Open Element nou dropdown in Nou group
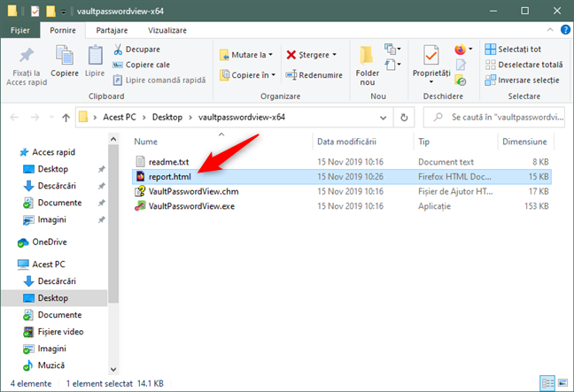 (392, 49)
